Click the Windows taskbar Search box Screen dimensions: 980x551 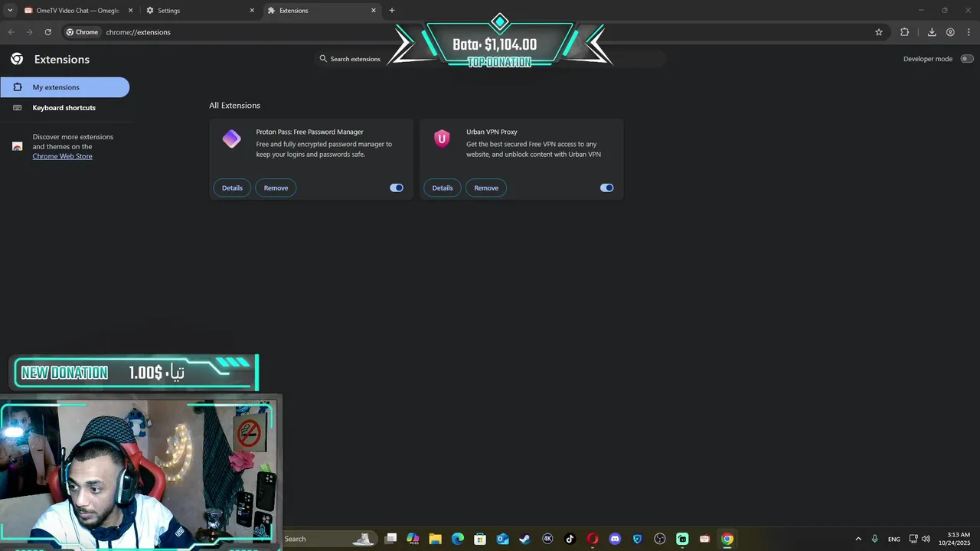329,539
